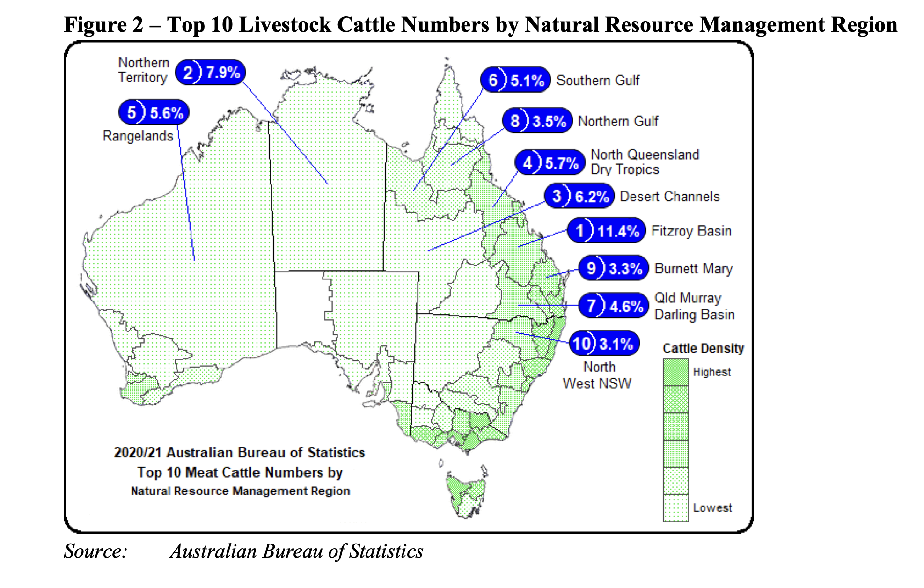
Task: Click the Cattle Density legend title
Action: click(x=703, y=348)
